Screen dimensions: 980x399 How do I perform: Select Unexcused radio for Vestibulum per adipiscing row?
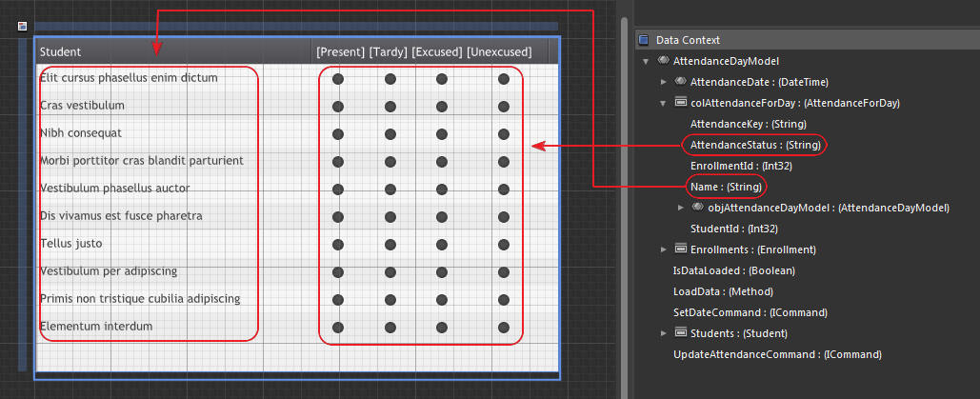(504, 272)
